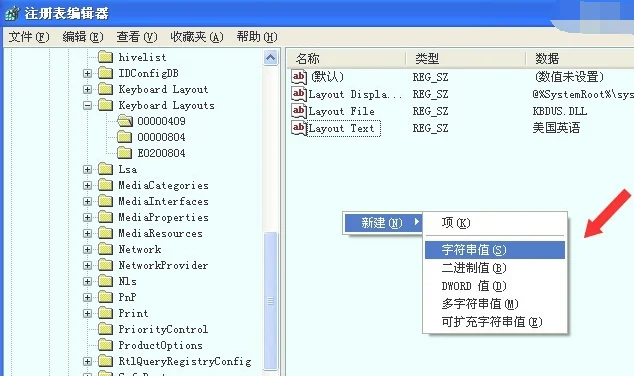Expand the Lsa registry key
This screenshot has height=376, width=634.
(87, 169)
